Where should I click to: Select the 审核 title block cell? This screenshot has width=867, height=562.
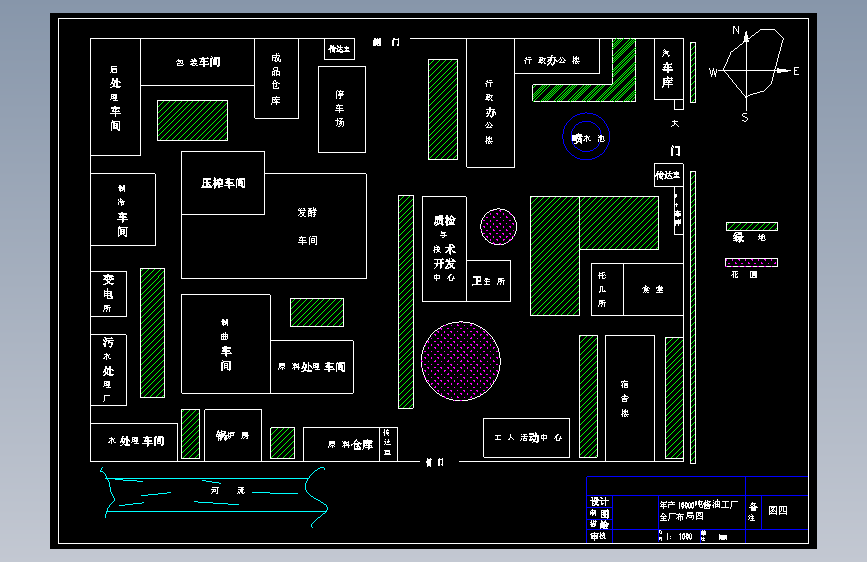599,536
